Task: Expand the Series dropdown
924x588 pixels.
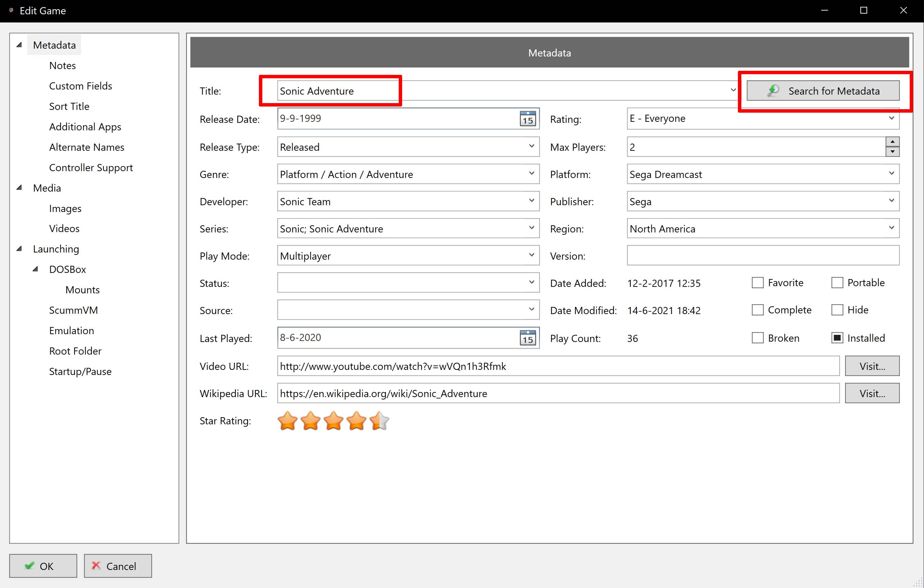Action: [x=531, y=228]
